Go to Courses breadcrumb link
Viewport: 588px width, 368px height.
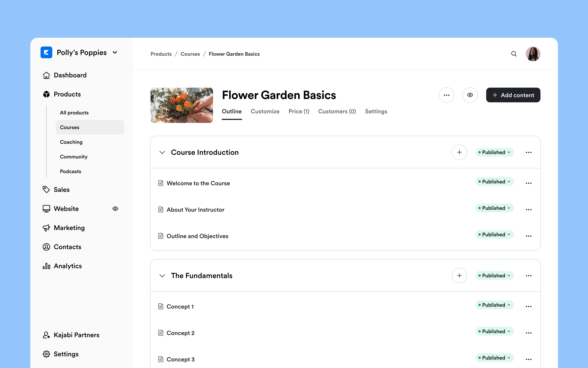point(190,54)
